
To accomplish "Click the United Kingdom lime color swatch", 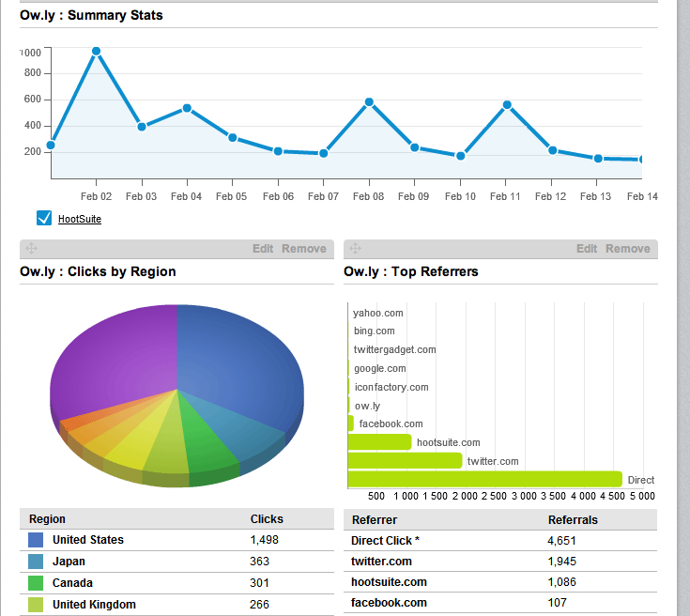I will pos(36,605).
